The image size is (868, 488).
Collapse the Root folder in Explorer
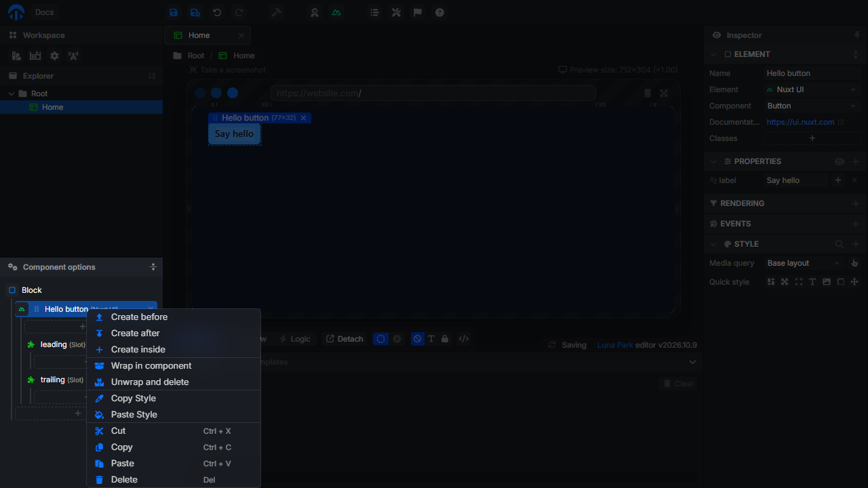click(x=12, y=94)
